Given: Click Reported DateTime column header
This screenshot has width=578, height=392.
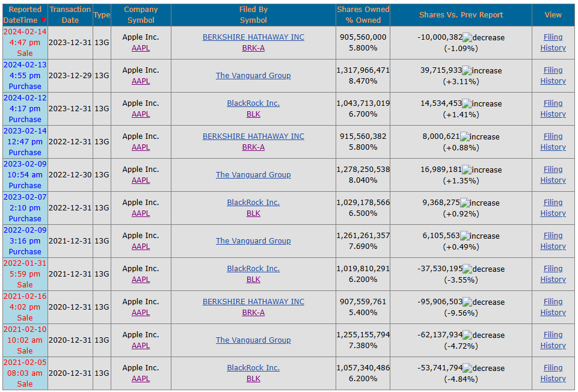Looking at the screenshot, I should (x=25, y=15).
